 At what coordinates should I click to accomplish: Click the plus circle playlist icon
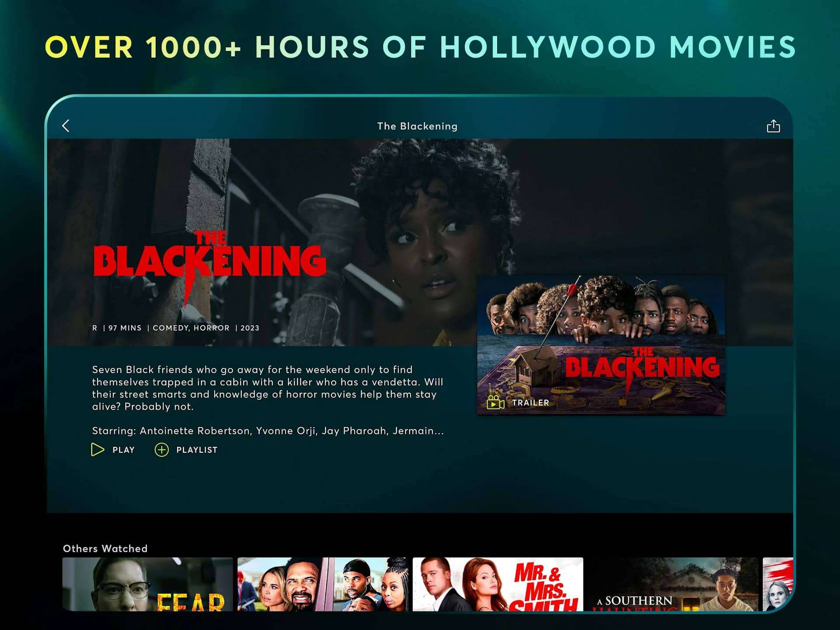point(161,450)
